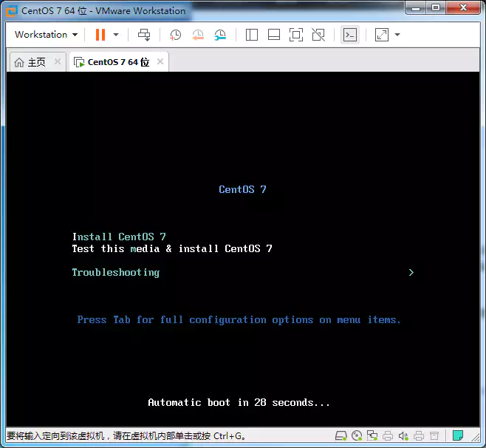Maximize the VMware Workstation window
The image size is (486, 448).
tap(436, 7)
